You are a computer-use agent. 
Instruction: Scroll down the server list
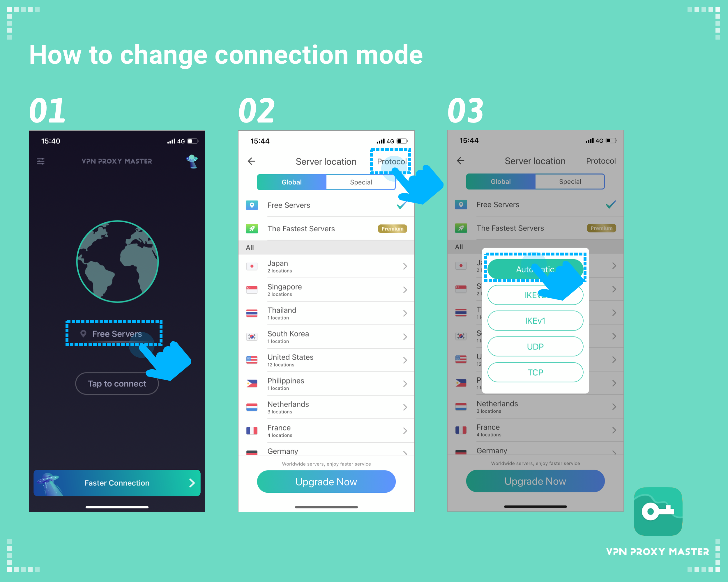pyautogui.click(x=327, y=356)
